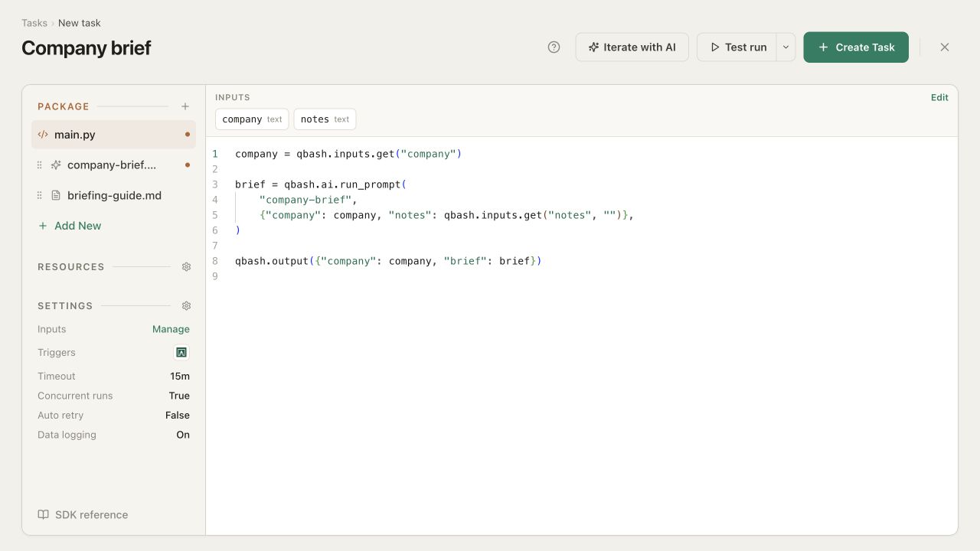This screenshot has width=980, height=551.
Task: Click the Timeout value 15m
Action: (180, 376)
